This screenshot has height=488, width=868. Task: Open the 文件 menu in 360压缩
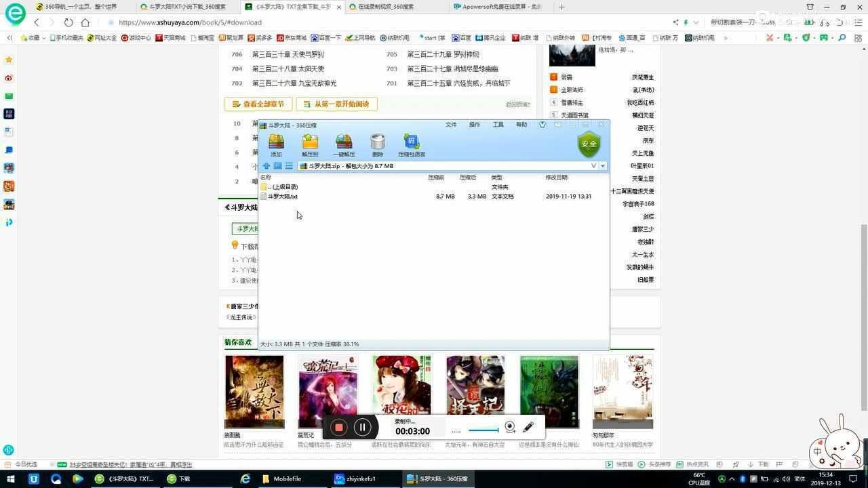pos(451,125)
